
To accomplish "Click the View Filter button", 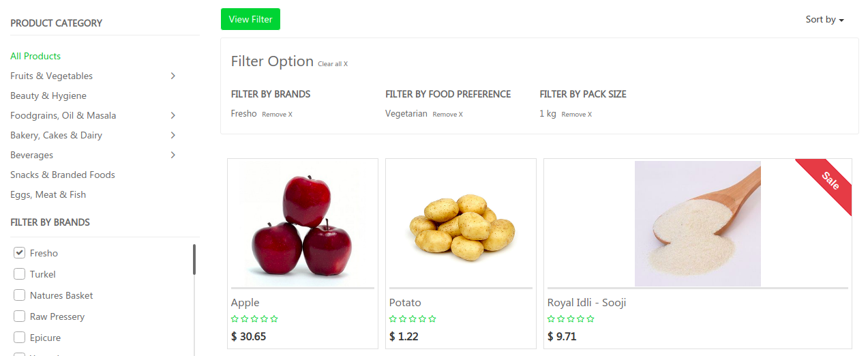I will pyautogui.click(x=250, y=19).
